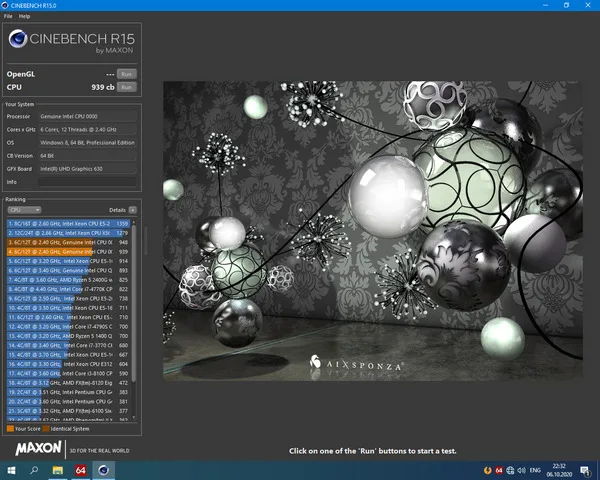The height and width of the screenshot is (480, 600).
Task: Open the CPU ranking type dropdown
Action: point(22,210)
